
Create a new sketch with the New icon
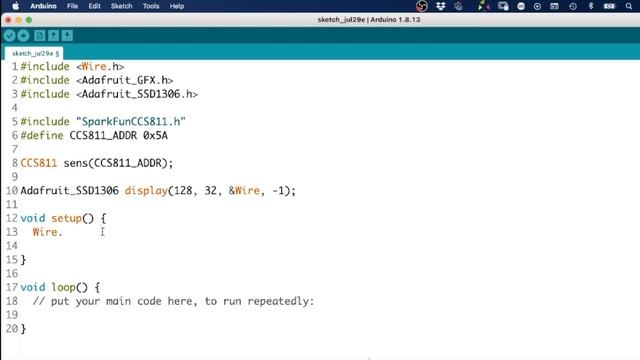[x=40, y=36]
